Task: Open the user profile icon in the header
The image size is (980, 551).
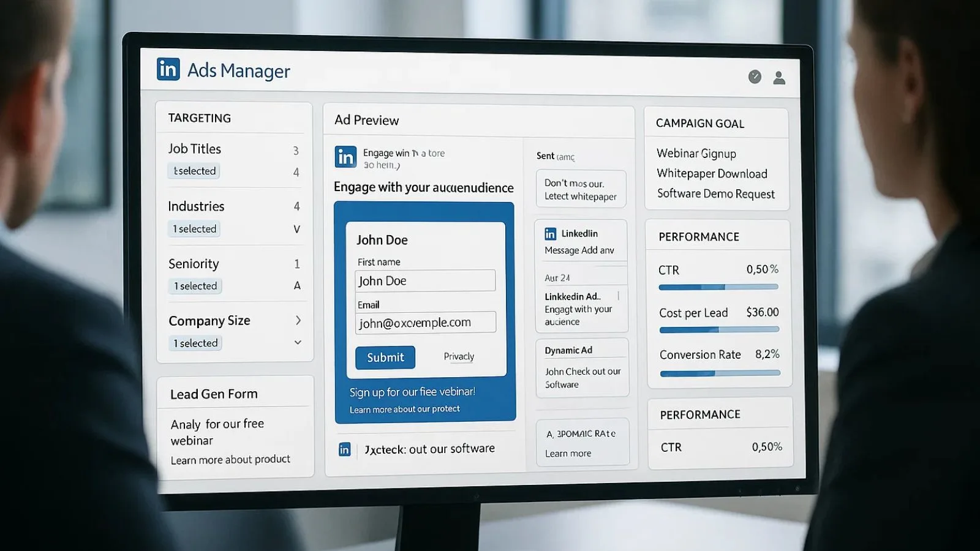Action: 779,78
